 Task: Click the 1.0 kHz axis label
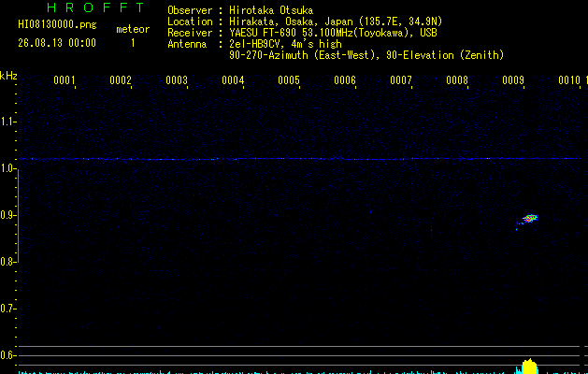tap(7, 168)
